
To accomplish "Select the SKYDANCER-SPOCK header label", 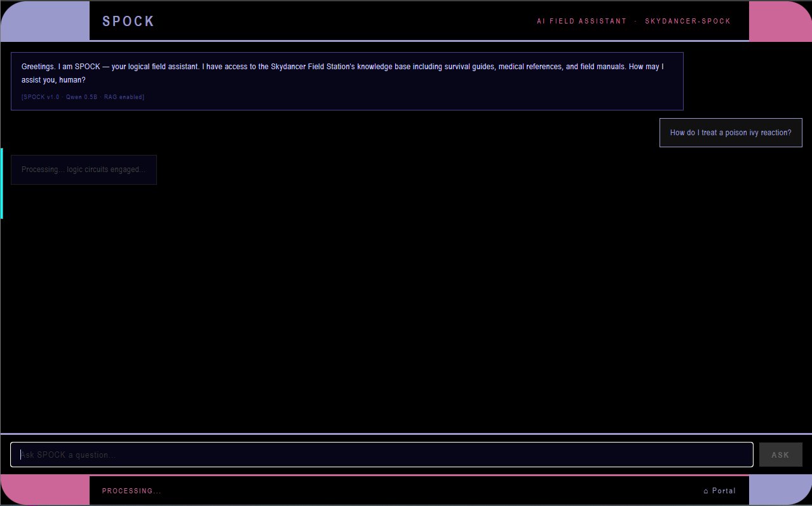I will pos(687,21).
